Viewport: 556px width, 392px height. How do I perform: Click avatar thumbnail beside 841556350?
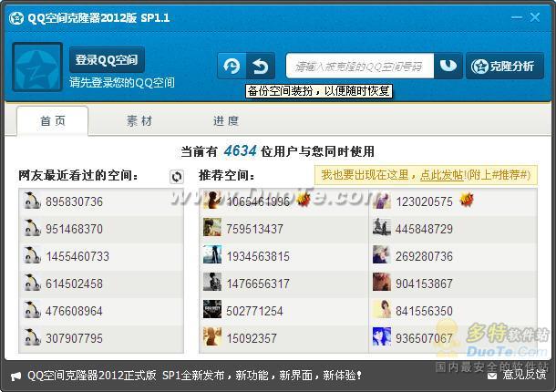pos(382,309)
